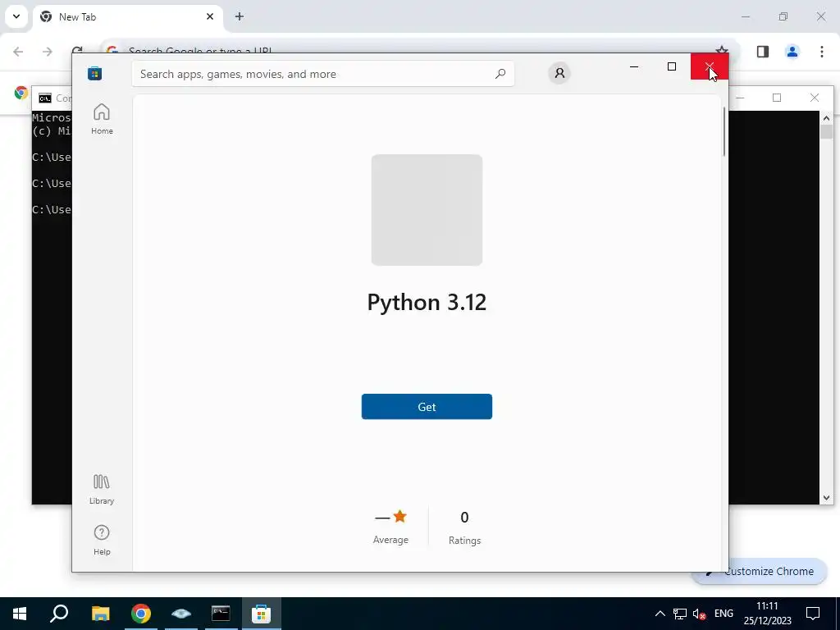
Task: Click the average rating star icon
Action: click(399, 517)
